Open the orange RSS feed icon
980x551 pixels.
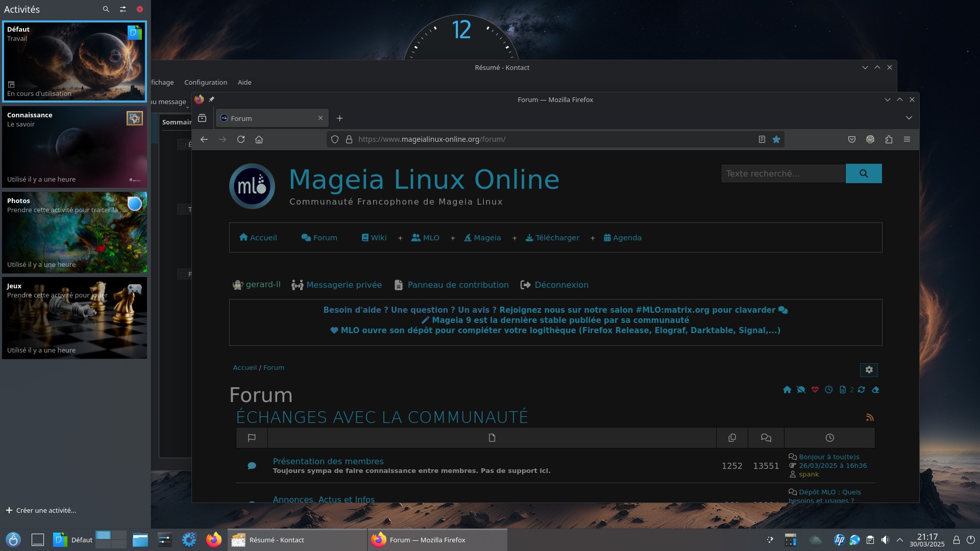click(x=870, y=417)
